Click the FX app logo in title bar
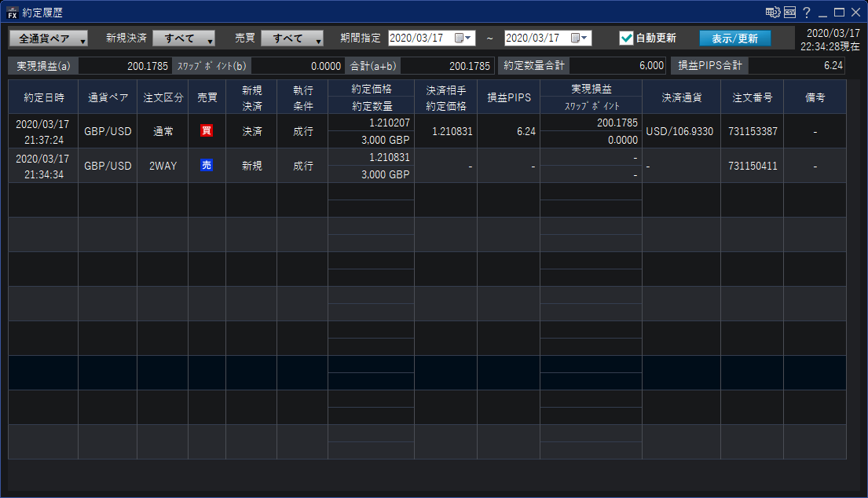Image resolution: width=868 pixels, height=498 pixels. [x=13, y=13]
